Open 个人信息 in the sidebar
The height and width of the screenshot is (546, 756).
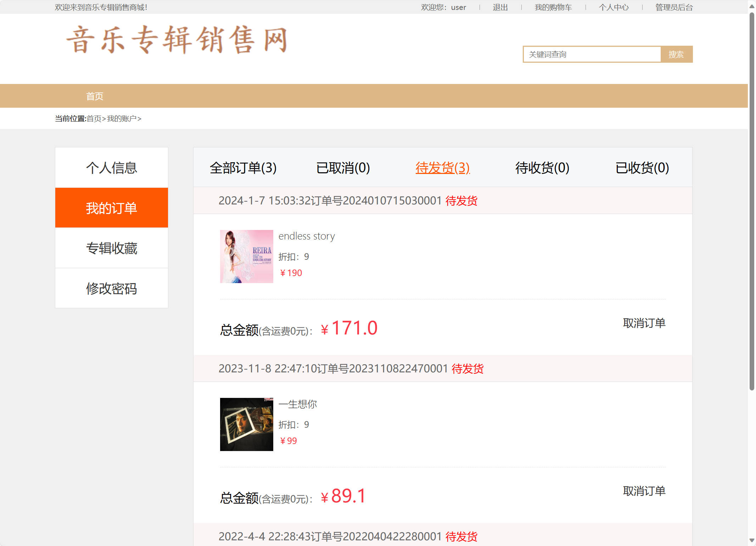111,167
